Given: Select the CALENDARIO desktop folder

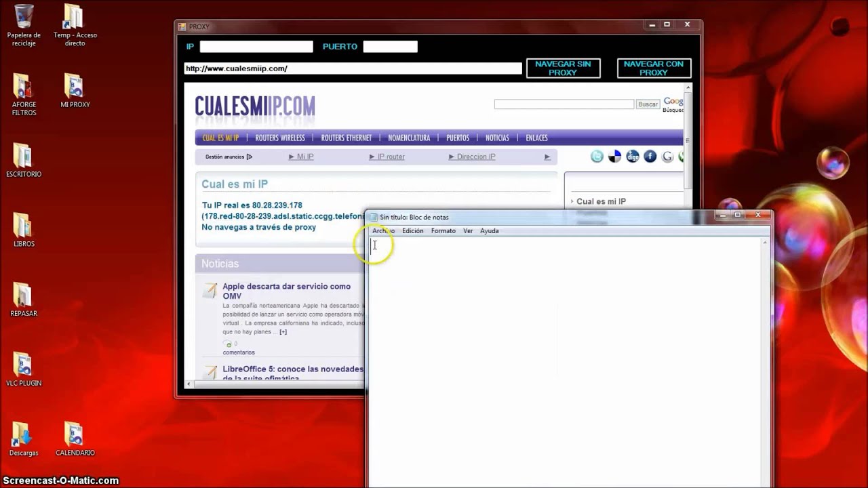Looking at the screenshot, I should [75, 439].
